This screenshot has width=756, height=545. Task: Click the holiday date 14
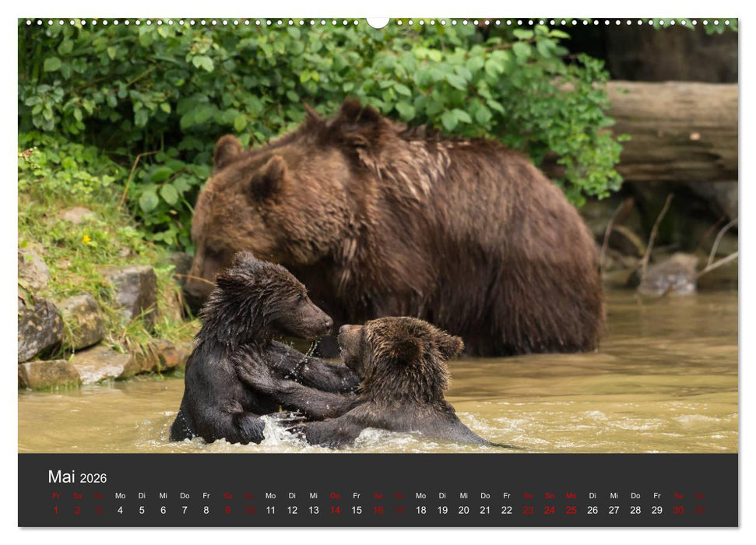point(336,510)
